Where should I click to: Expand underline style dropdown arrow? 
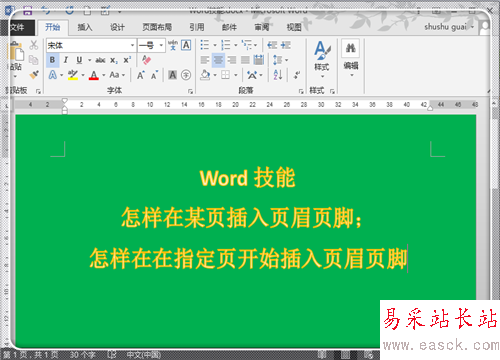pos(89,60)
